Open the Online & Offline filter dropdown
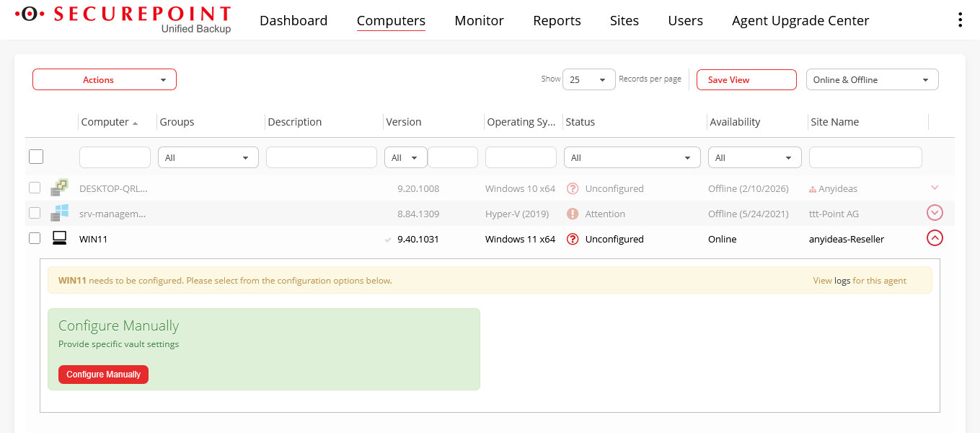The height and width of the screenshot is (433, 980). 871,79
